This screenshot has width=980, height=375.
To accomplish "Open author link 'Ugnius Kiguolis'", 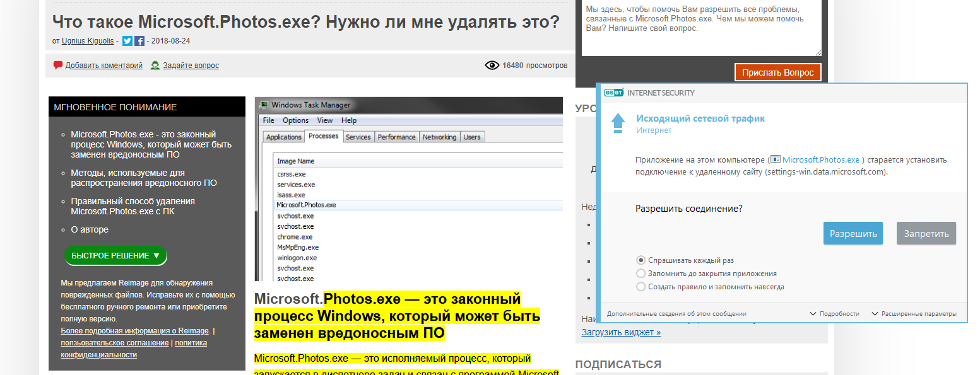I will click(x=88, y=42).
